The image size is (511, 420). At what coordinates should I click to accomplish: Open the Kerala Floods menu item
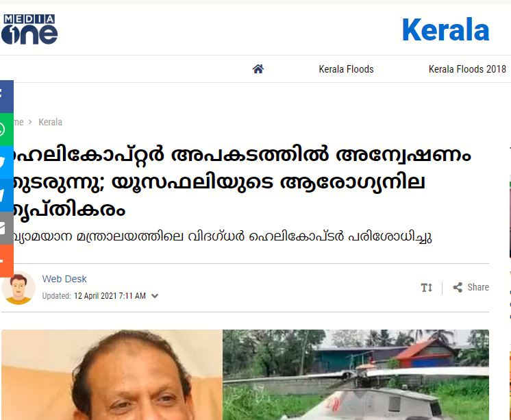tap(346, 69)
